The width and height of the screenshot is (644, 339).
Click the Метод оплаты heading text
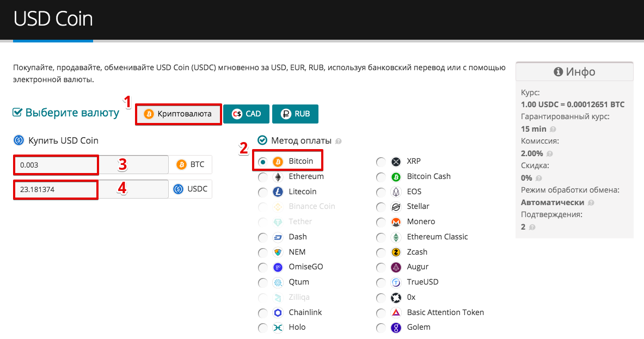point(301,141)
